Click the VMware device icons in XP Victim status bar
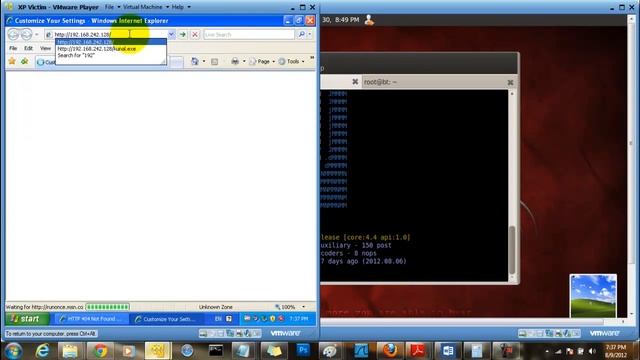 coord(230,333)
